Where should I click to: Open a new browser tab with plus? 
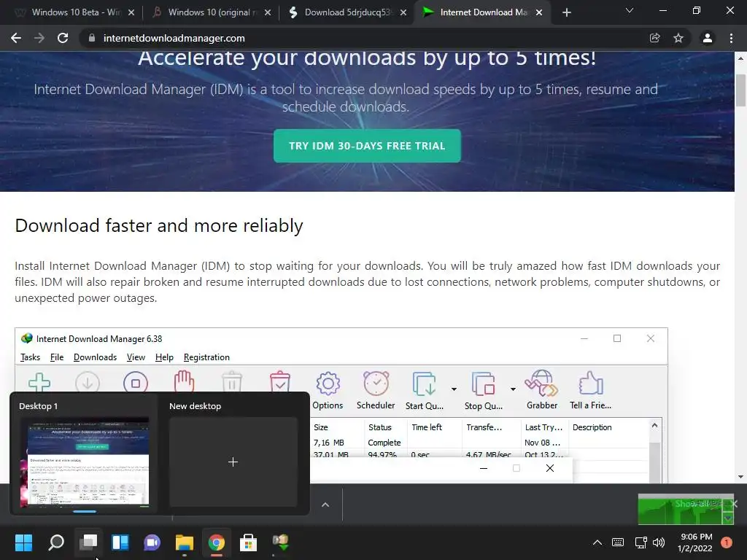coord(566,12)
